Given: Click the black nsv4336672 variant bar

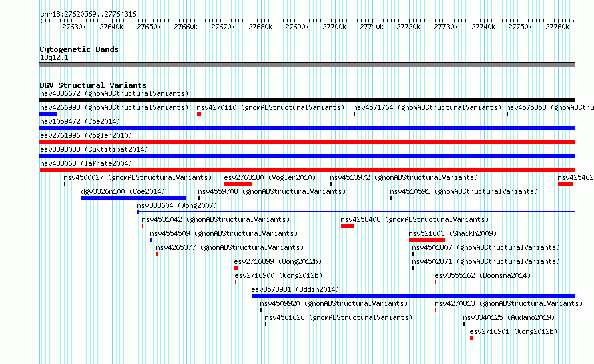Looking at the screenshot, I should point(308,100).
